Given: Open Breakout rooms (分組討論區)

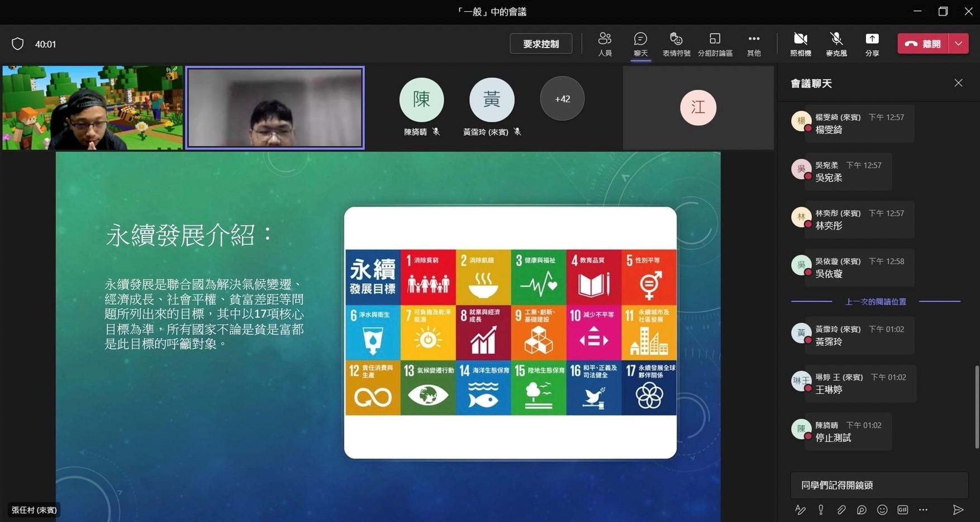Looking at the screenshot, I should click(x=715, y=44).
